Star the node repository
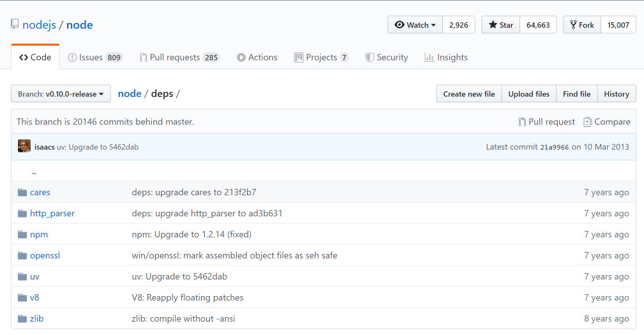 [500, 25]
